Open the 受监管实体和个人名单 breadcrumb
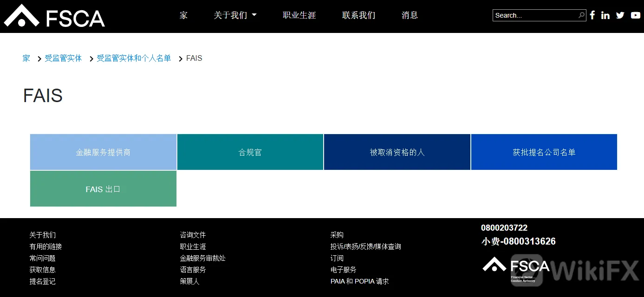This screenshot has width=644, height=297. click(134, 58)
